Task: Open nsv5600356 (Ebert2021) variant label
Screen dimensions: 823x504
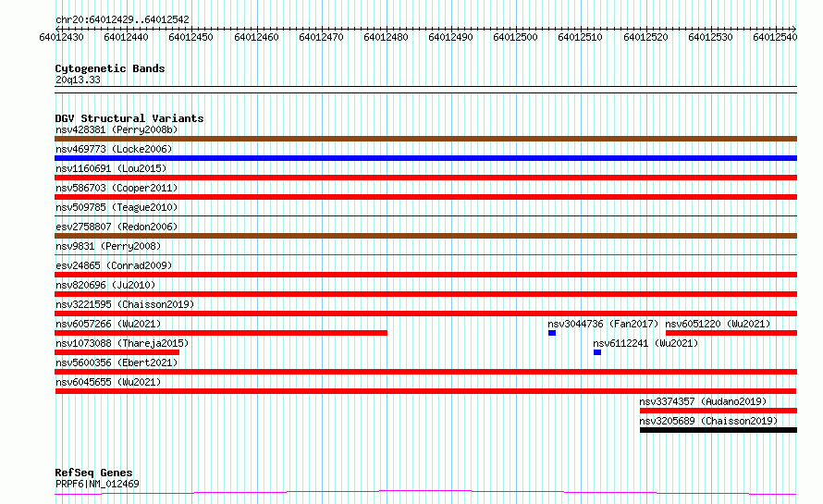Action: tap(117, 363)
